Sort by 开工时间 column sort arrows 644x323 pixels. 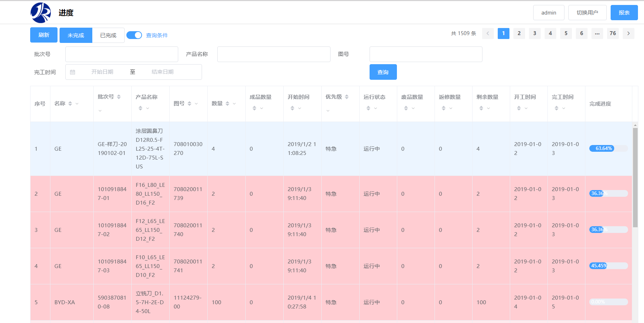[x=519, y=108]
